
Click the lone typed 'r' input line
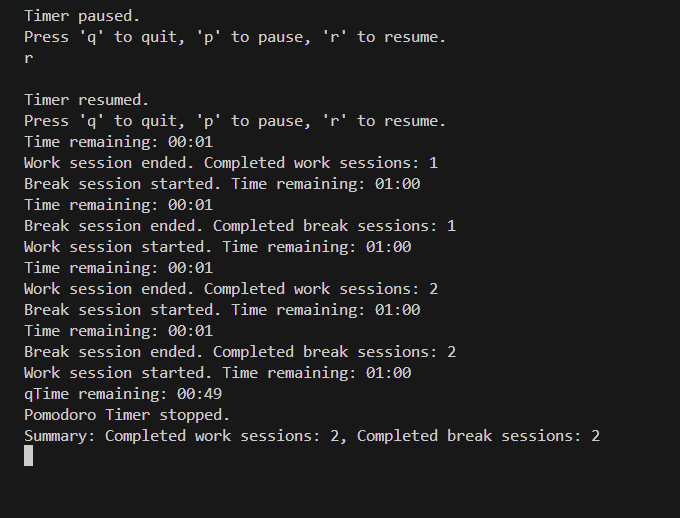point(28,58)
